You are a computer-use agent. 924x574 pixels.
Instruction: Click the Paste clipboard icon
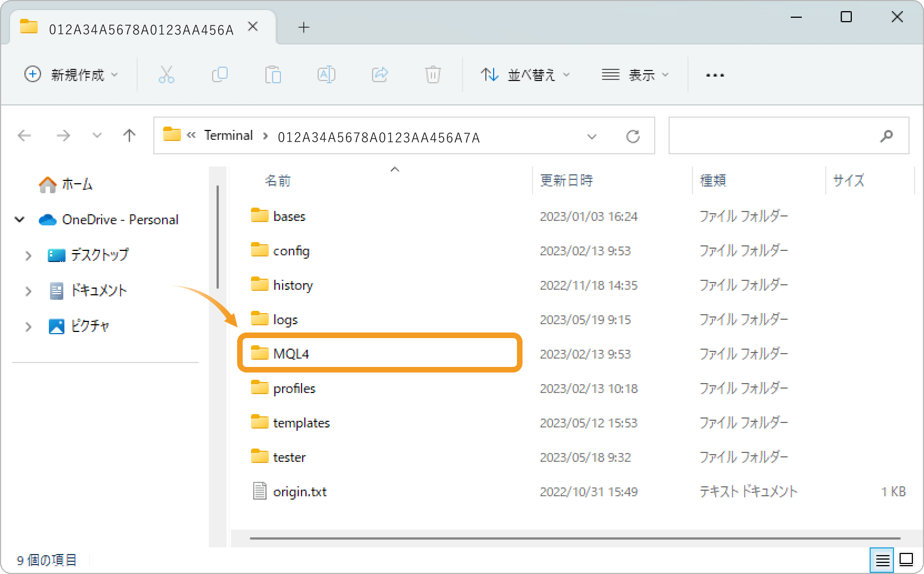(x=273, y=74)
